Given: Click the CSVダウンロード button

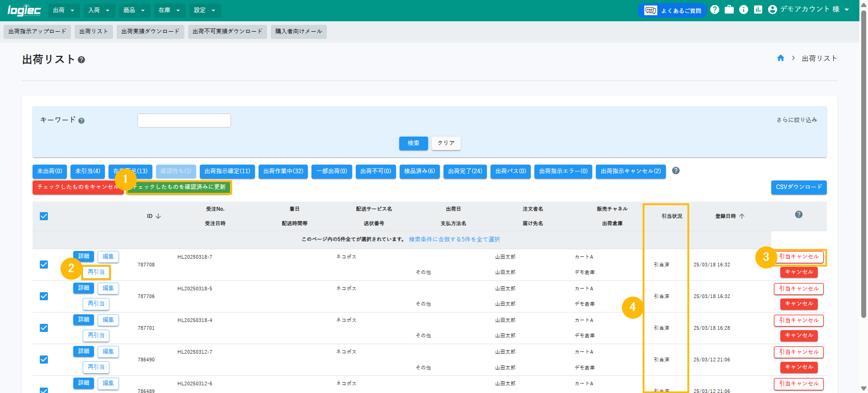Looking at the screenshot, I should tap(798, 187).
